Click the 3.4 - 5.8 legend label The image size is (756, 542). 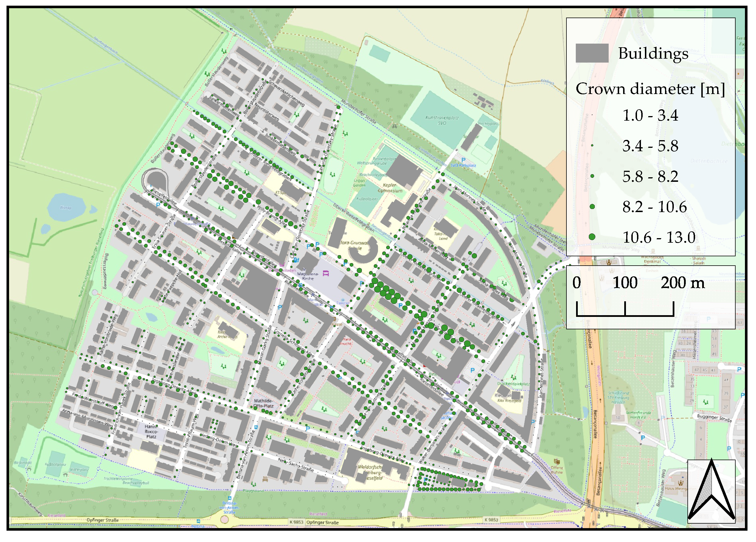[650, 146]
